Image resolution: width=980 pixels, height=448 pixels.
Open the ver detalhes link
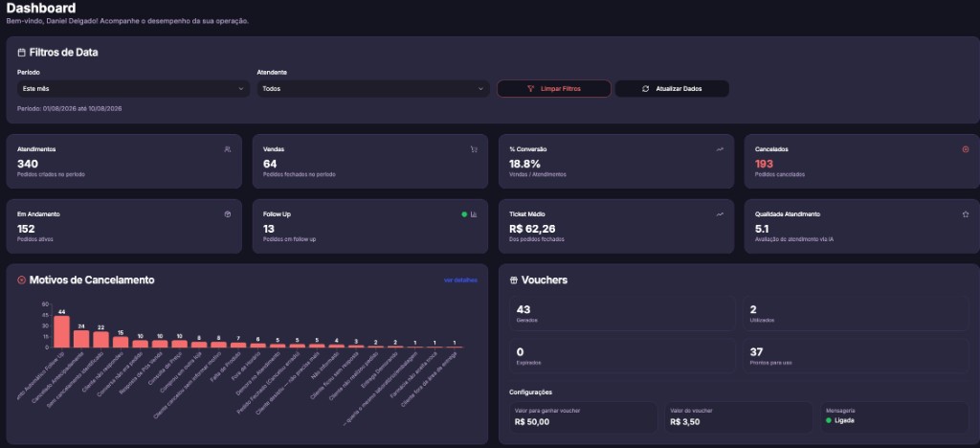point(460,280)
